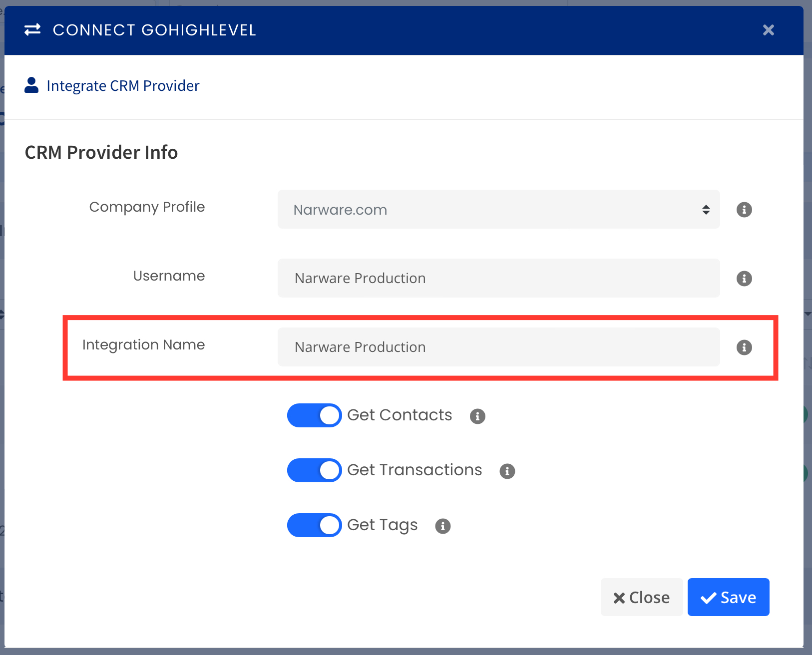
Task: Click the Integration Name label text
Action: click(x=143, y=345)
